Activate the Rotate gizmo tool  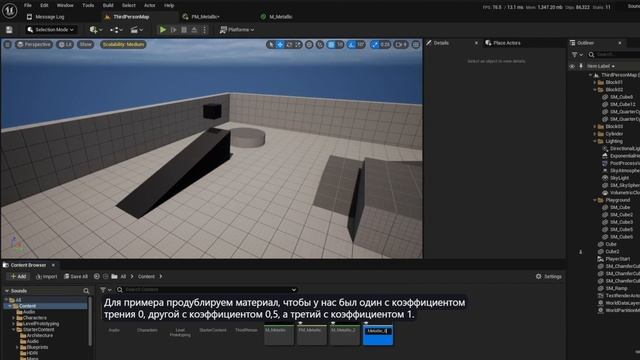pyautogui.click(x=289, y=44)
